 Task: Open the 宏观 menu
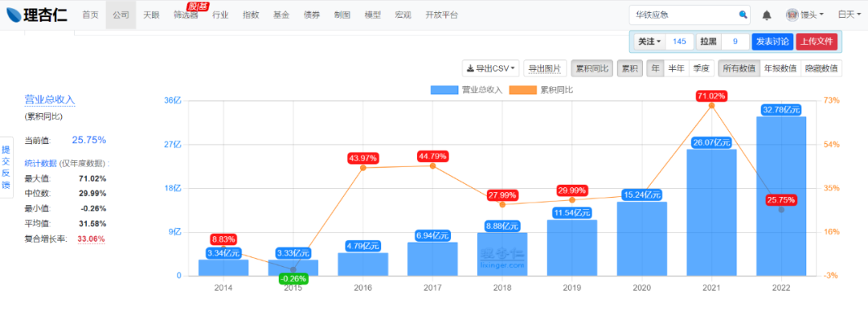403,15
